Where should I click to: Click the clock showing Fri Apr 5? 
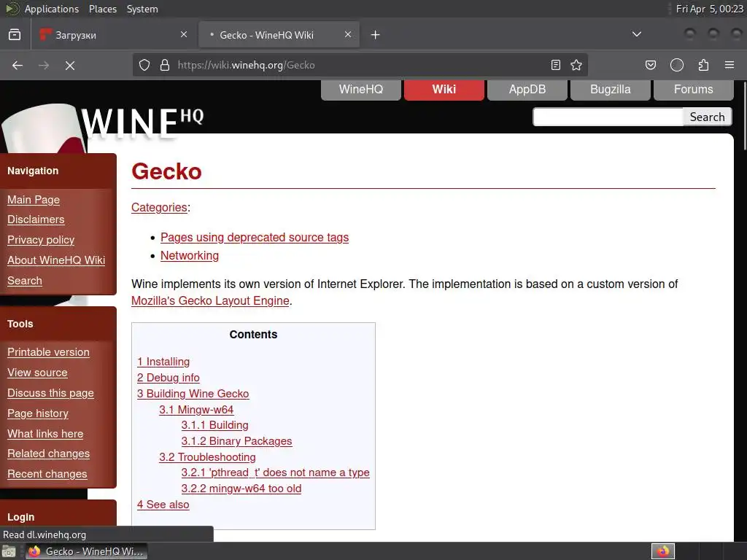pos(709,9)
